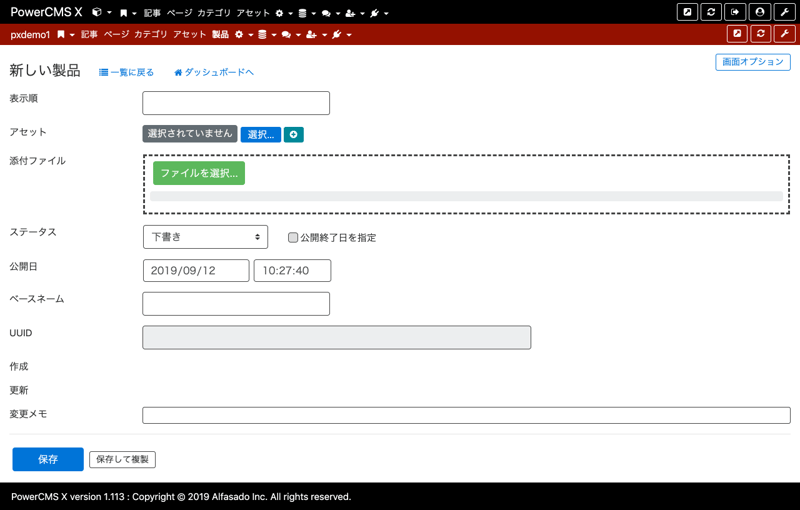Open the 画面オプション button

click(x=753, y=62)
